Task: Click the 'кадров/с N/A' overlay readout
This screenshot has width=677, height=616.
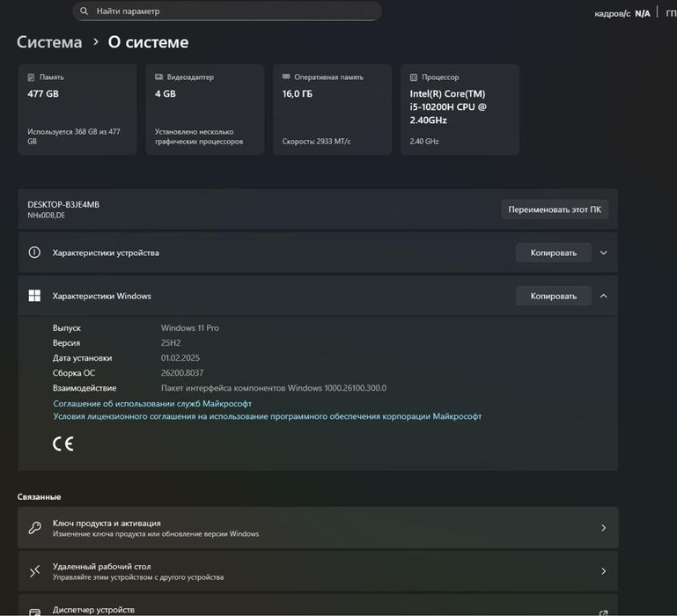Action: [622, 14]
